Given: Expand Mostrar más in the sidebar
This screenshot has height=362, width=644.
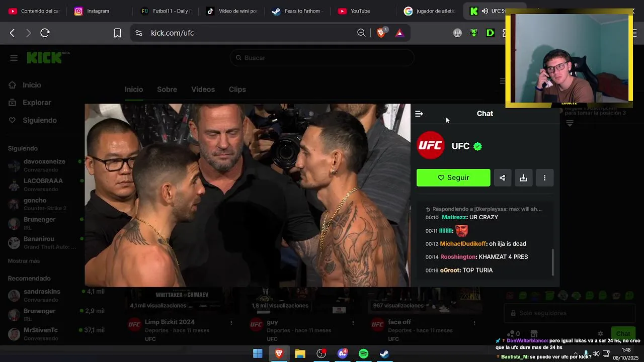Looking at the screenshot, I should [24, 261].
